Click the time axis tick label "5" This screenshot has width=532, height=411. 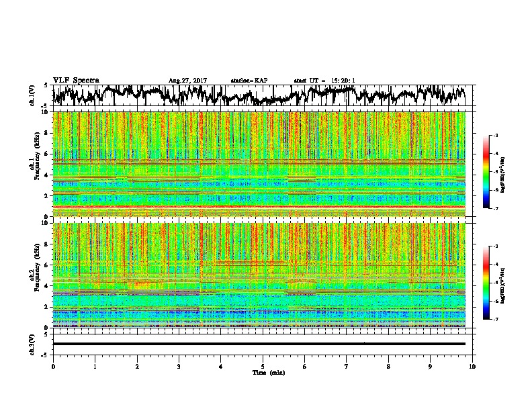[263, 367]
